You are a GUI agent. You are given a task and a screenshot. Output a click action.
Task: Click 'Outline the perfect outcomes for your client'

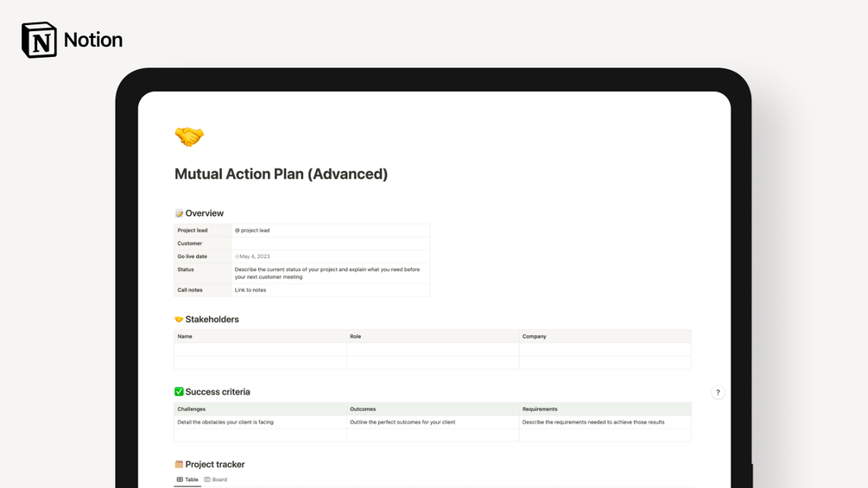pos(402,422)
